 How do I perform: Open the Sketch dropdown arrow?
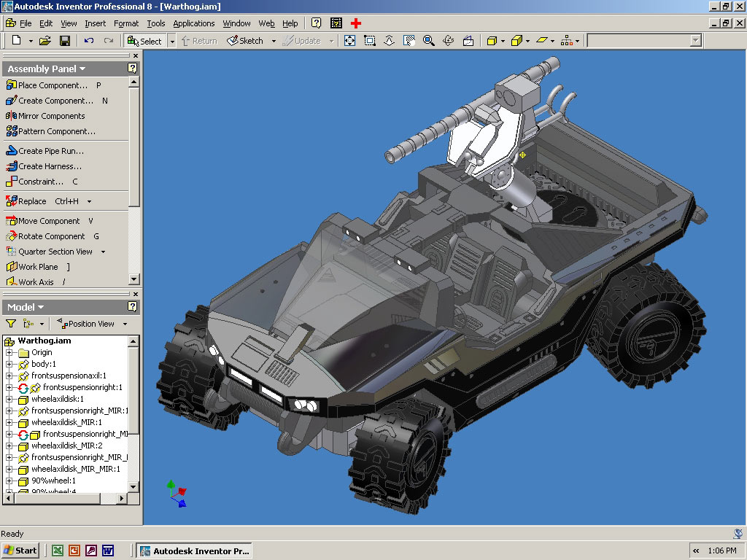click(274, 42)
